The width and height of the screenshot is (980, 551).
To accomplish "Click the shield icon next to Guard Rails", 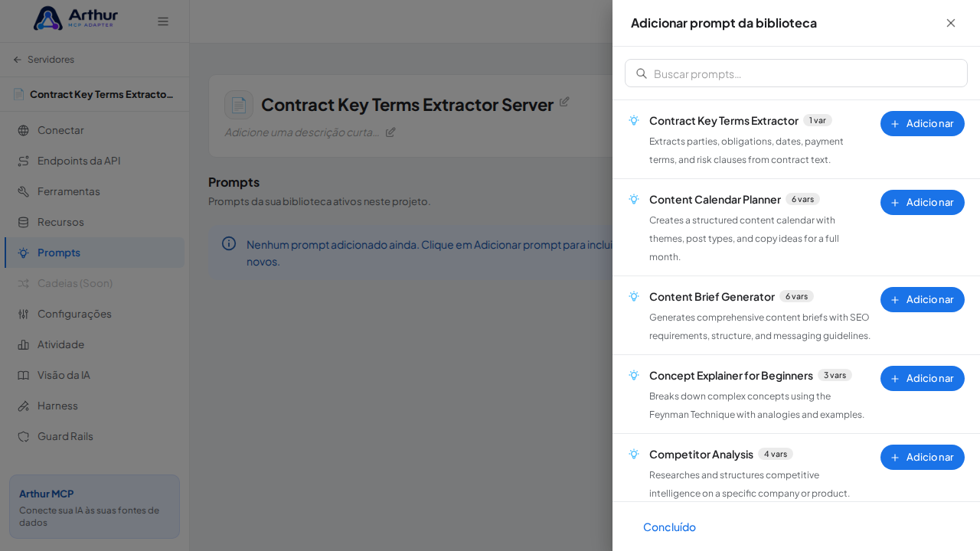I will point(23,436).
